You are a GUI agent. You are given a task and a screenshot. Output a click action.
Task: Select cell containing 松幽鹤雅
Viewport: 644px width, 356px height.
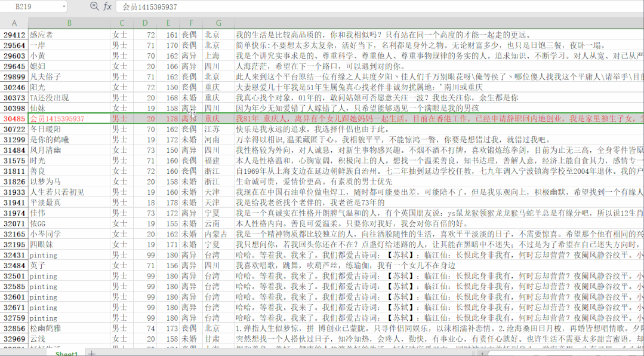point(69,329)
